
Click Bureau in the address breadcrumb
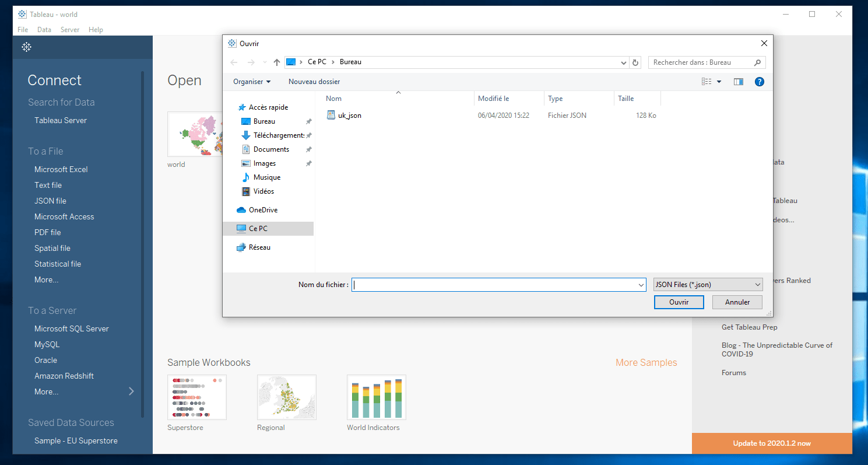(350, 62)
